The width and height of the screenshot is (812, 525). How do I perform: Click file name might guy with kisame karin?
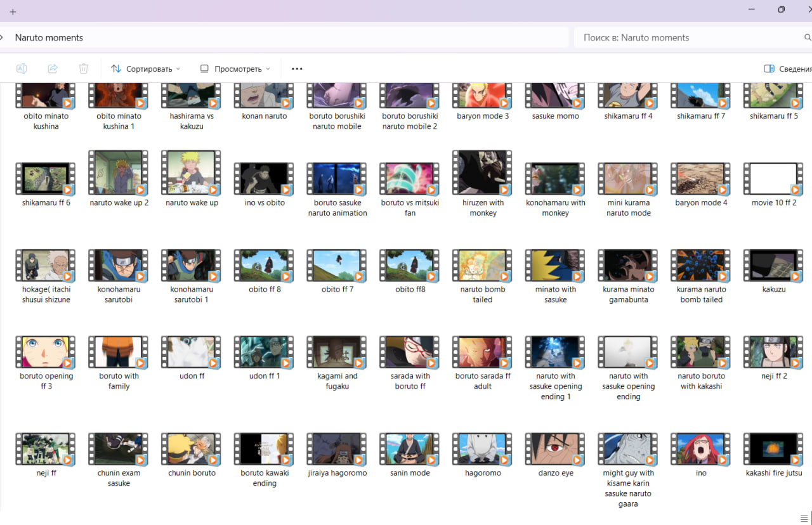click(x=628, y=488)
